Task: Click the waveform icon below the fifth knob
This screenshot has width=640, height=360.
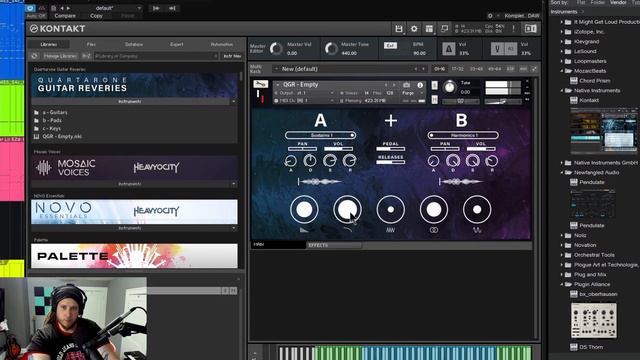Action: coord(477,230)
